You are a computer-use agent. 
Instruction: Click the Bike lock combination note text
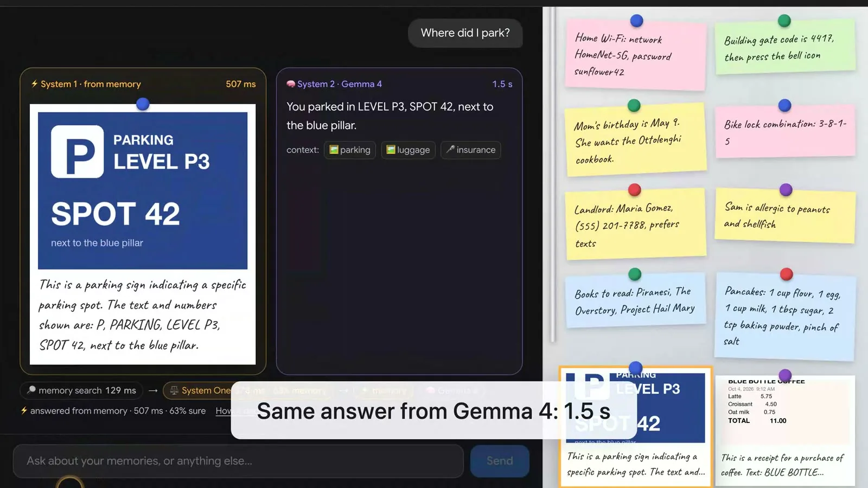pos(785,132)
